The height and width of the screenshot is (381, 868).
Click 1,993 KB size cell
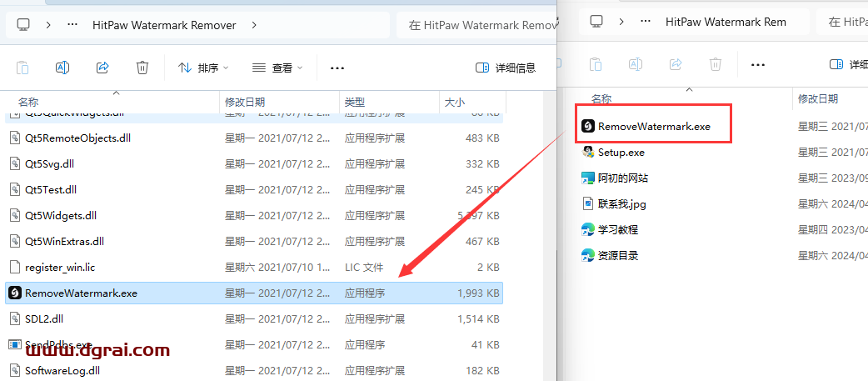[x=479, y=293]
